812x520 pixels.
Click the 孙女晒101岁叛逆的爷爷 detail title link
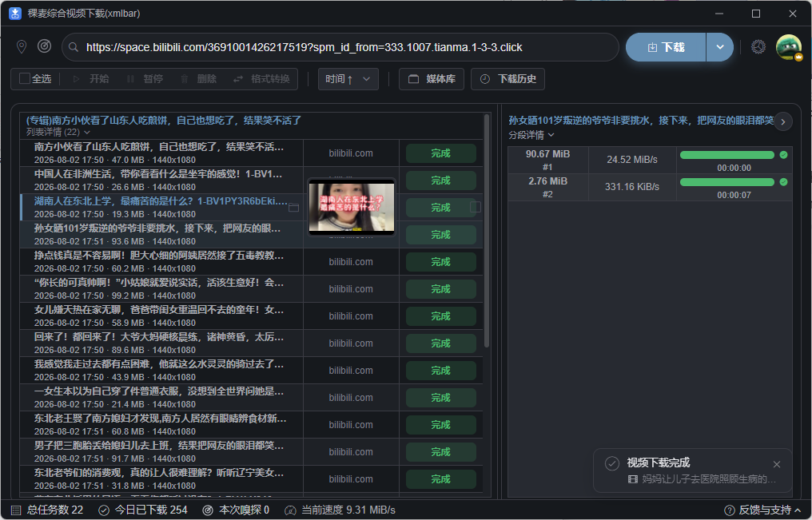point(641,121)
